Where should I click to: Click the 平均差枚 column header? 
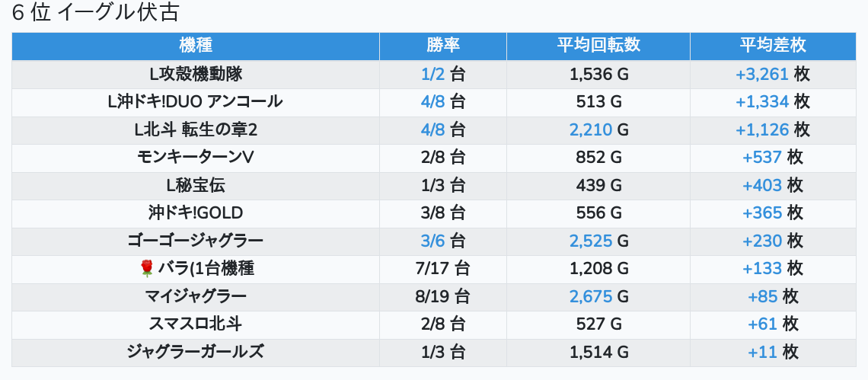(x=772, y=46)
